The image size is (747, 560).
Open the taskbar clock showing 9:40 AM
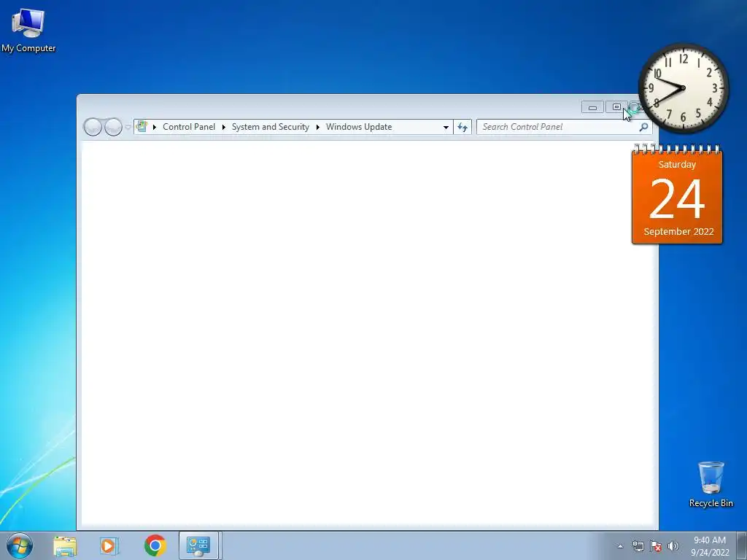[710, 546]
